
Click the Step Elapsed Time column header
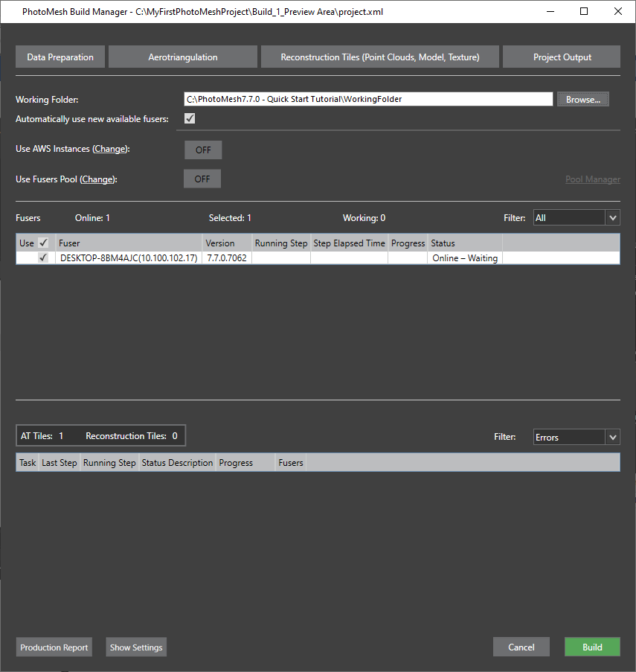[349, 243]
